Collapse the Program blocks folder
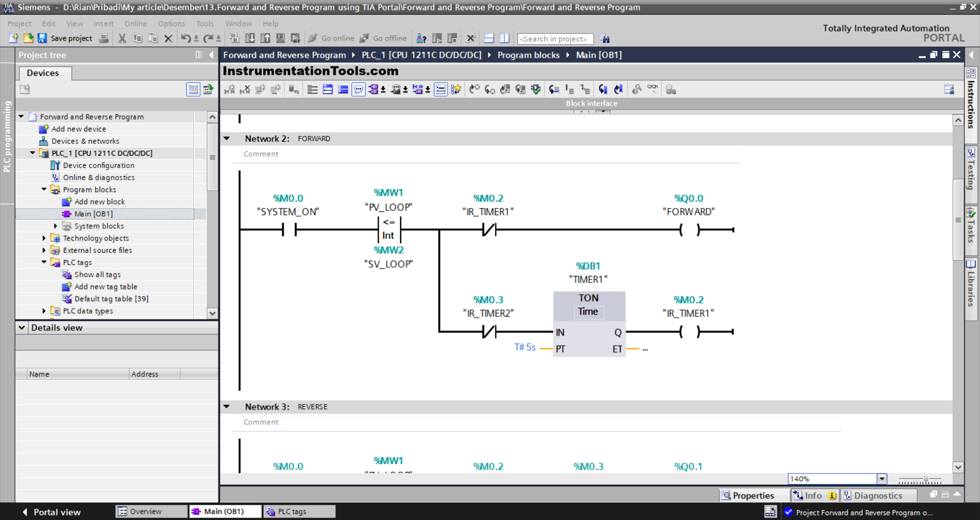 44,189
